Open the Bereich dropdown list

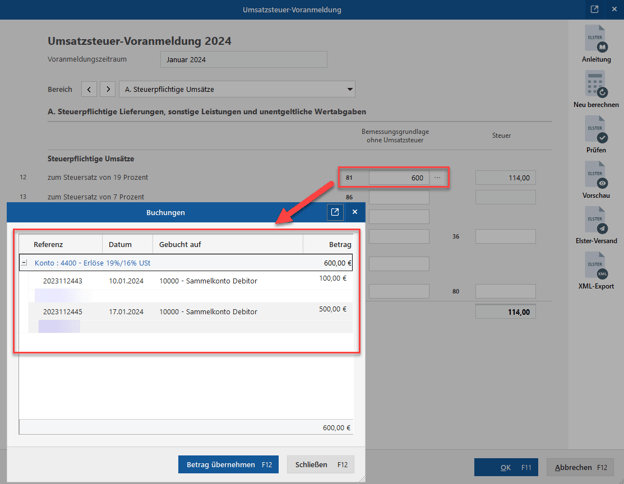(349, 89)
